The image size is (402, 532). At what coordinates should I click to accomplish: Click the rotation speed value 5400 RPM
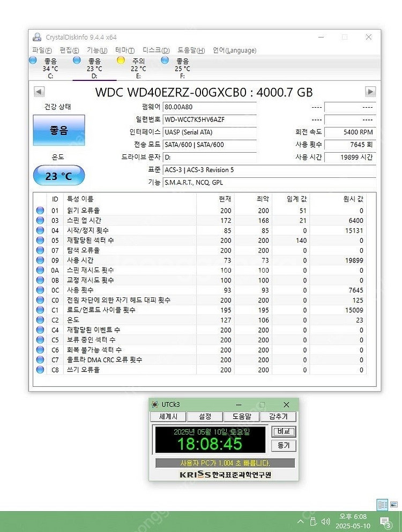click(350, 132)
